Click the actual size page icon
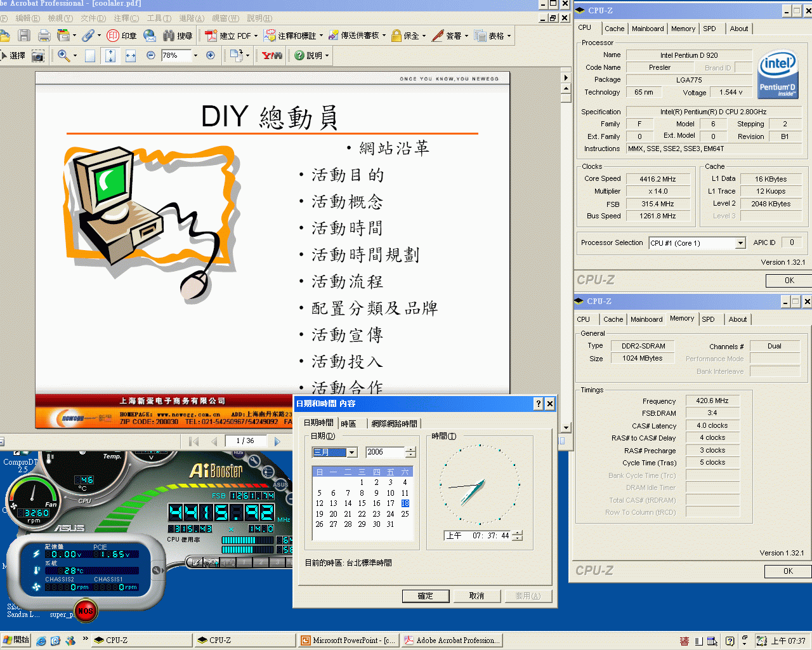The height and width of the screenshot is (650, 812). pos(90,56)
